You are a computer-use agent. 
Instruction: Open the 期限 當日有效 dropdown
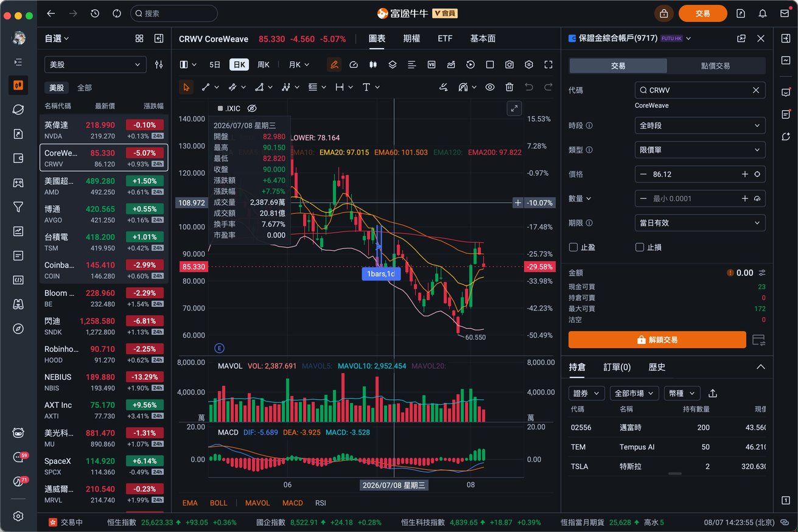coord(700,223)
